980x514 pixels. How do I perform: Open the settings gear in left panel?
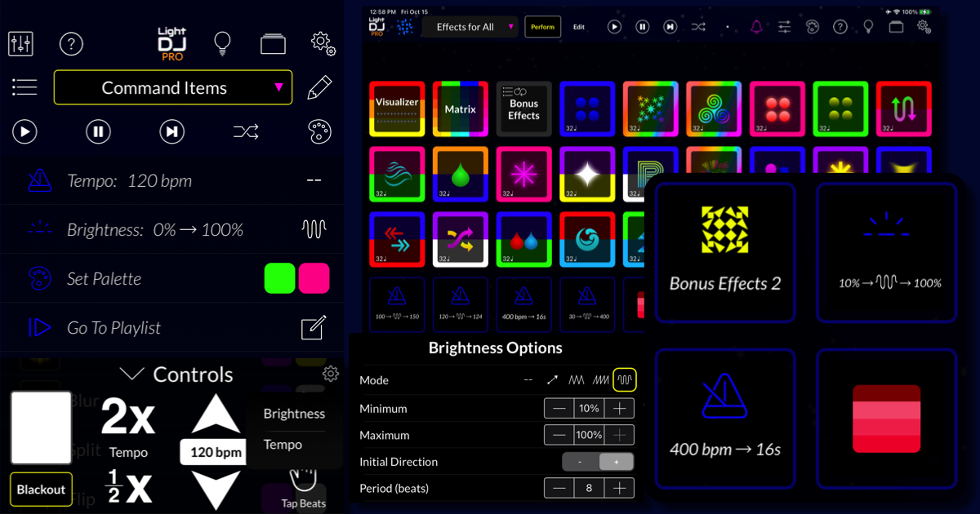(323, 44)
